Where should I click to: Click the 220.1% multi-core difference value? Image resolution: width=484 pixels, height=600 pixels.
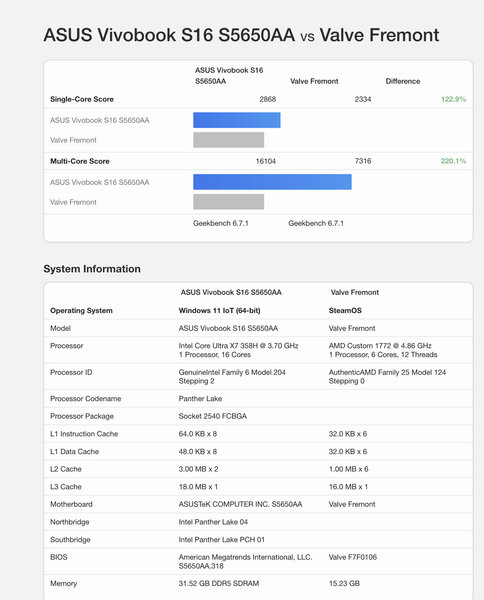[453, 161]
